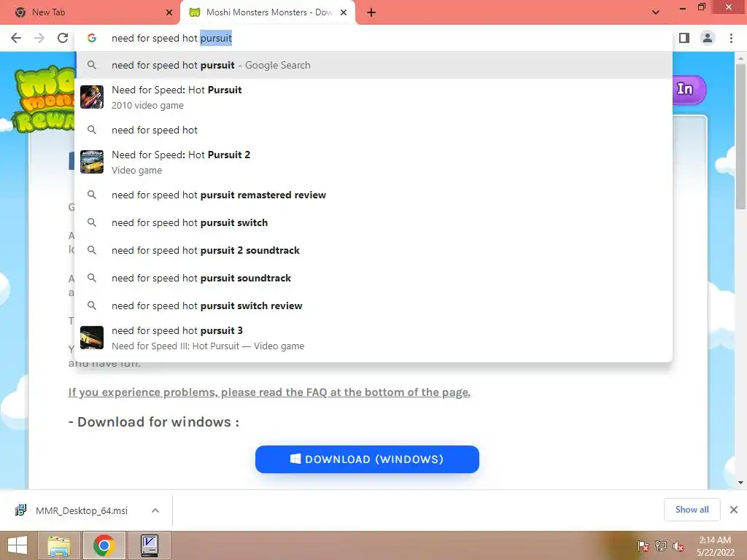
Task: Open the Windows Start button
Action: tap(18, 545)
